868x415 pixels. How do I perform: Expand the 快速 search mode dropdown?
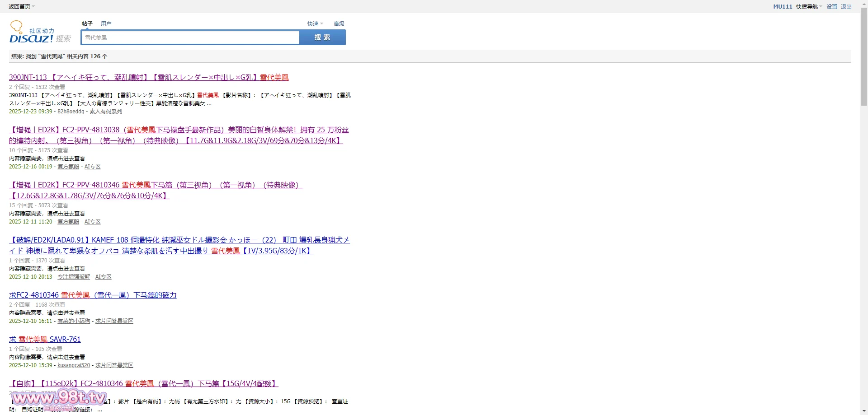315,23
